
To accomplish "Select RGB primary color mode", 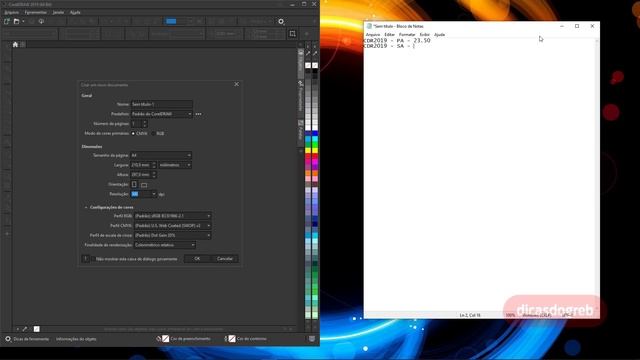I will (x=154, y=133).
